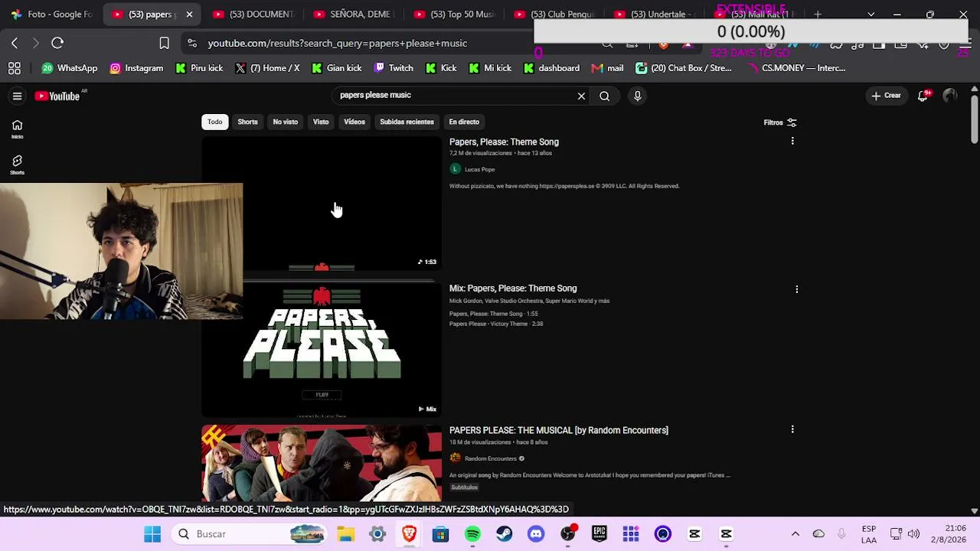The height and width of the screenshot is (551, 980).
Task: Go back in the browser
Action: point(15,43)
